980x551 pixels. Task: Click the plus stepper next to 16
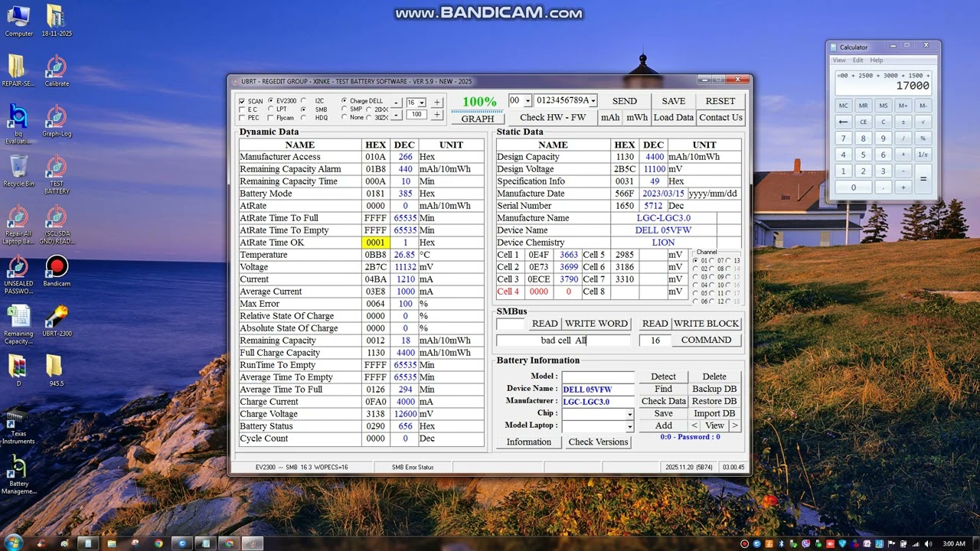(436, 102)
